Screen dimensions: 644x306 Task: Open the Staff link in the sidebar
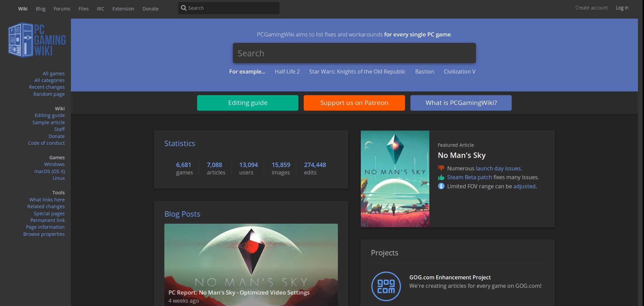tap(59, 129)
